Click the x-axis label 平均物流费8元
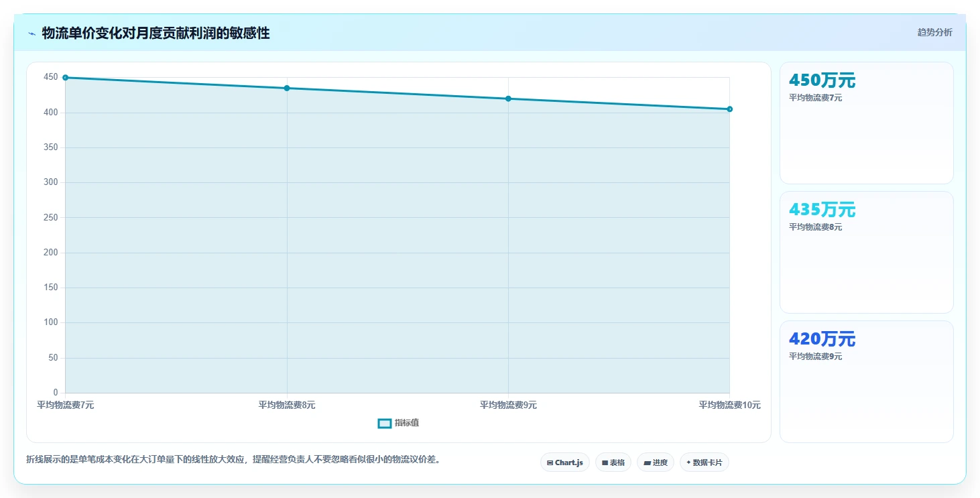Image resolution: width=980 pixels, height=498 pixels. pos(287,405)
